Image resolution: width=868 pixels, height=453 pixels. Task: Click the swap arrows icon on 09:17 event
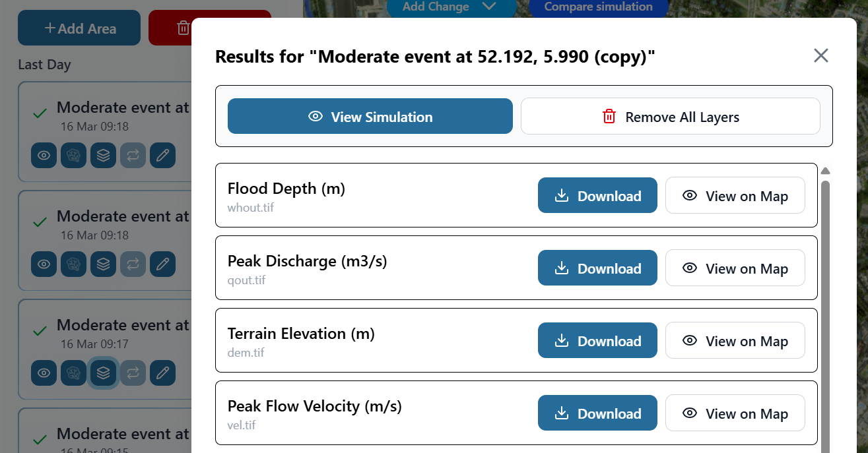[x=133, y=373]
